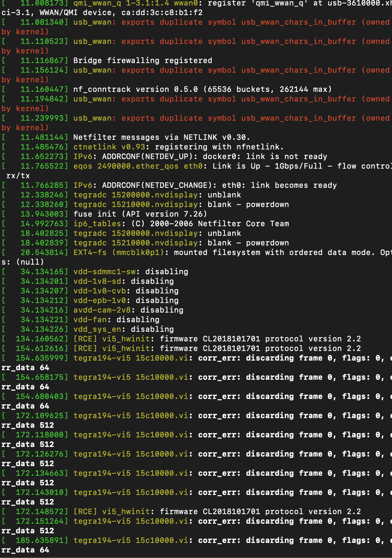This screenshot has height=558, width=392.
Task: Click timestamp 11.766285 for eth0 link ready
Action: coord(42,185)
